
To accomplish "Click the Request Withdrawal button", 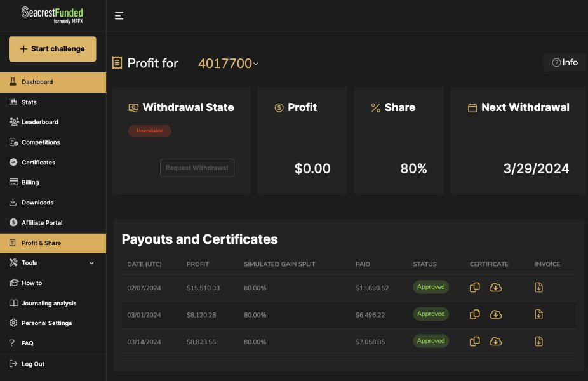I will point(197,168).
